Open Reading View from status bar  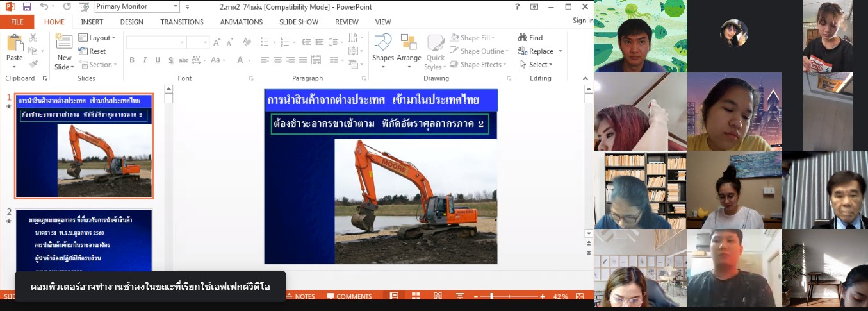(x=438, y=296)
